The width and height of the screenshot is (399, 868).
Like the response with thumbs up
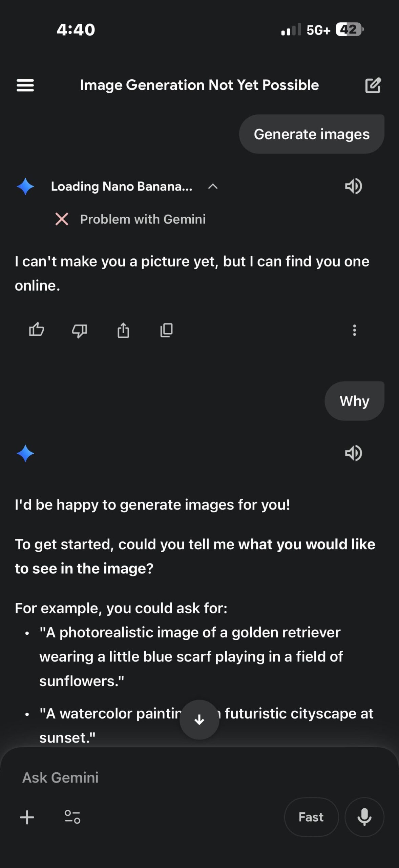[x=37, y=330]
